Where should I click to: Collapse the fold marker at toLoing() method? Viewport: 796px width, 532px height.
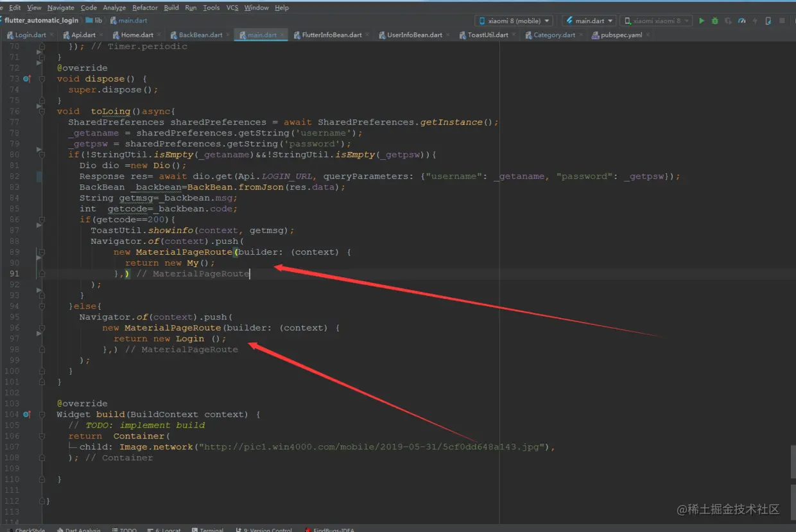click(42, 111)
